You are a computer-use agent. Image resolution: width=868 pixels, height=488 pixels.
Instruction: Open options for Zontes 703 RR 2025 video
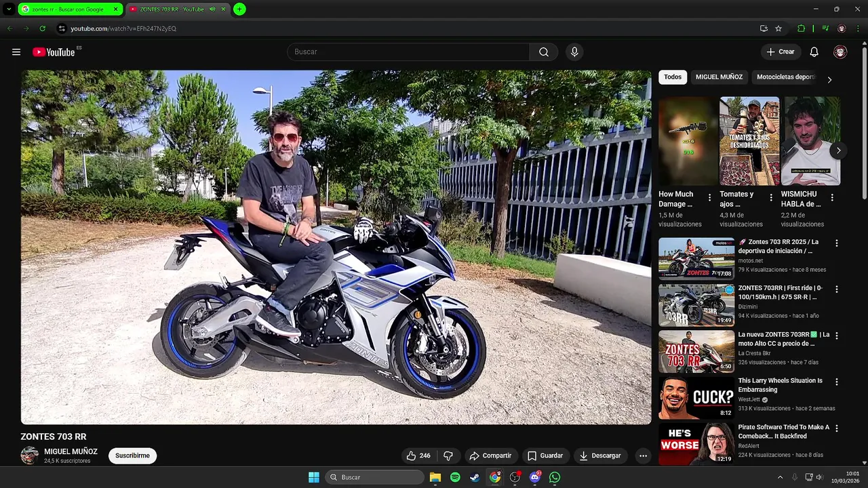pyautogui.click(x=837, y=243)
